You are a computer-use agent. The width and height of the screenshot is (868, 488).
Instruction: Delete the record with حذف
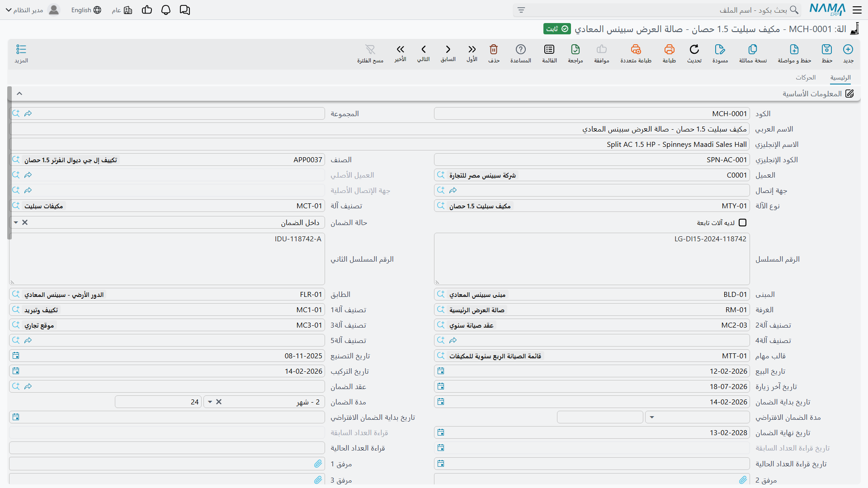pyautogui.click(x=494, y=53)
